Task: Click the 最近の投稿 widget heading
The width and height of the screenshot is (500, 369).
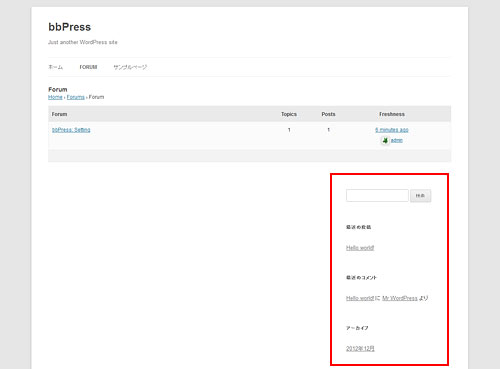Action: 358,227
